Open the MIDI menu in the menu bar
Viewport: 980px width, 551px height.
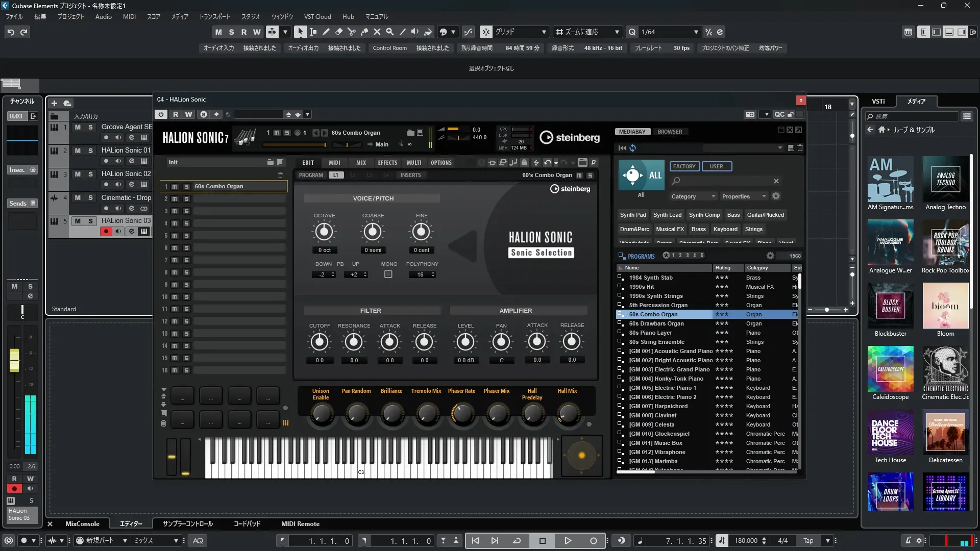point(129,16)
